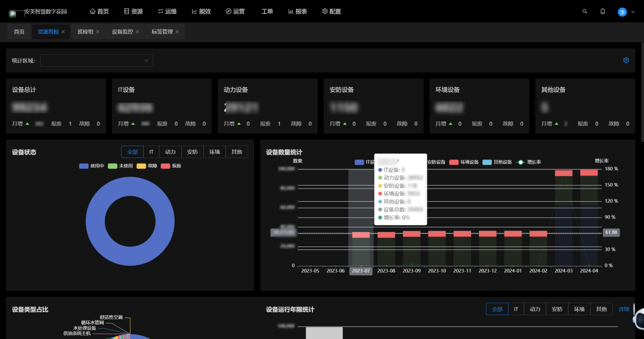Open the 运维 menu
644x339 pixels.
coord(167,11)
